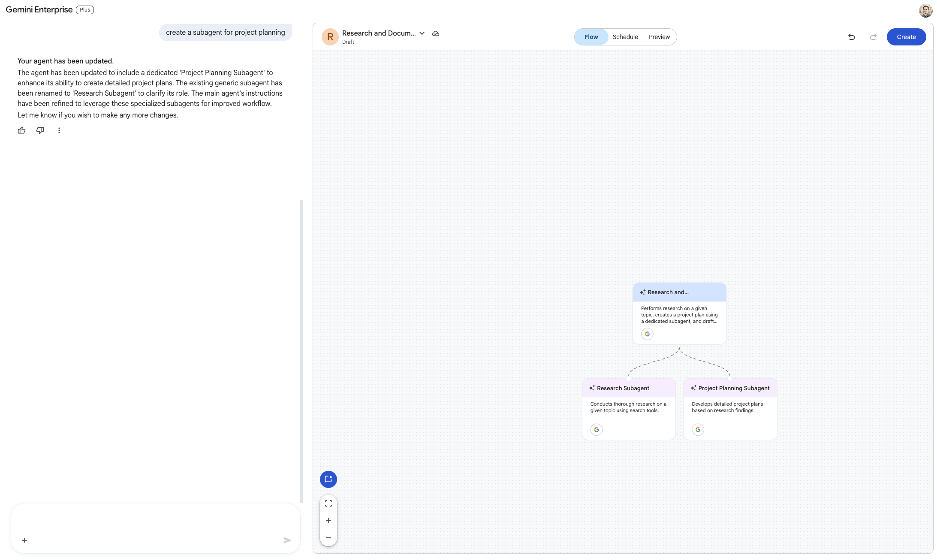This screenshot has width=937, height=560.
Task: Click the Draft status label
Action: pos(348,42)
